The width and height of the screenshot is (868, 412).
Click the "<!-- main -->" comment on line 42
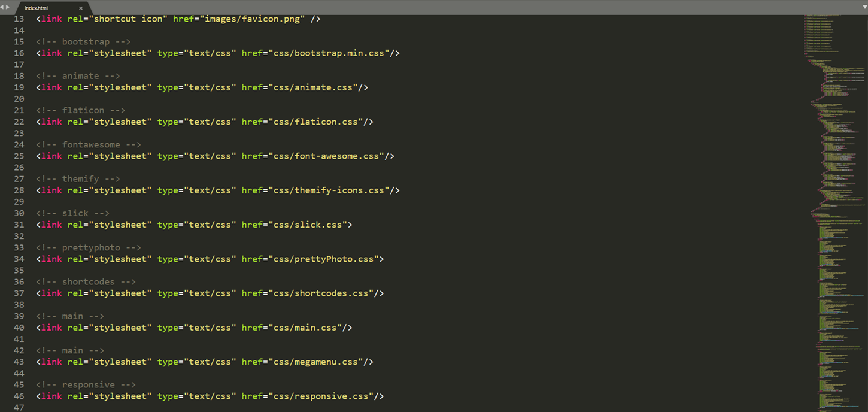click(x=70, y=350)
